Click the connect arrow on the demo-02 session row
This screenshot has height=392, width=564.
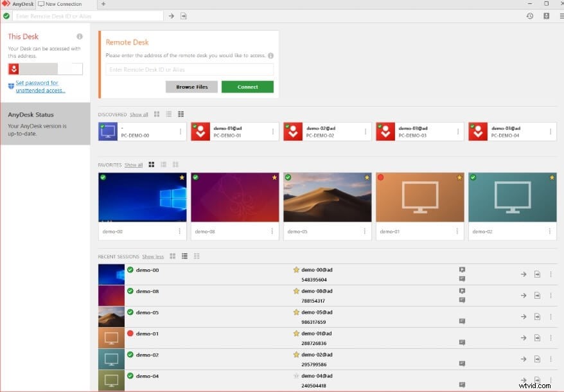click(x=524, y=359)
